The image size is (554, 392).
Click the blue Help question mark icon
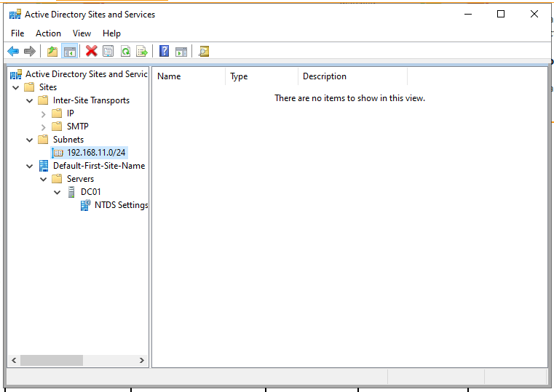pos(165,51)
